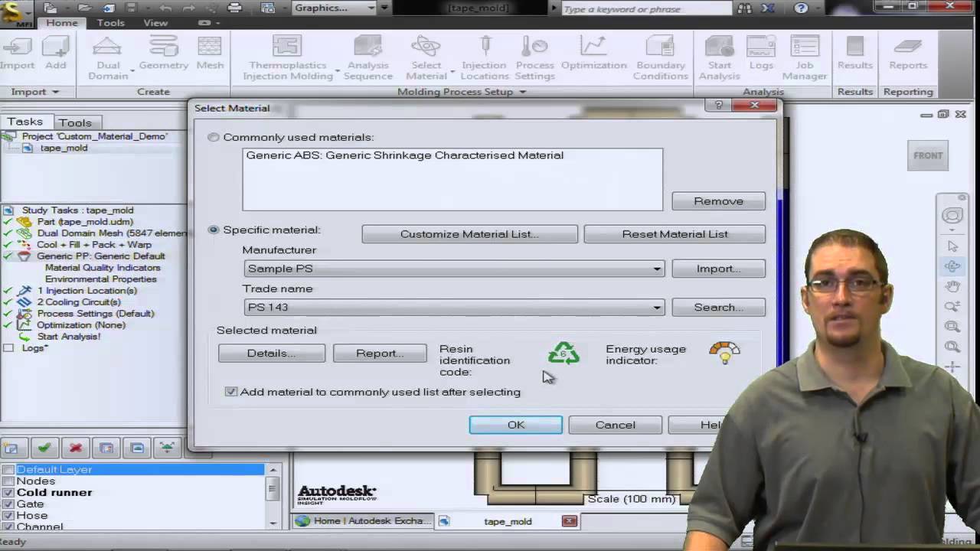Click the resin identification recycle icon
Viewport: 980px width, 551px height.
pyautogui.click(x=563, y=353)
